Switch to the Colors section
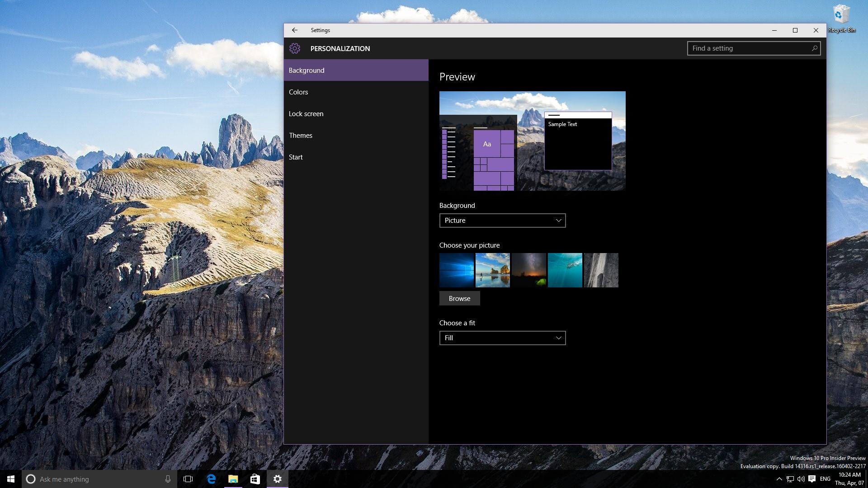The height and width of the screenshot is (488, 868). (x=298, y=92)
